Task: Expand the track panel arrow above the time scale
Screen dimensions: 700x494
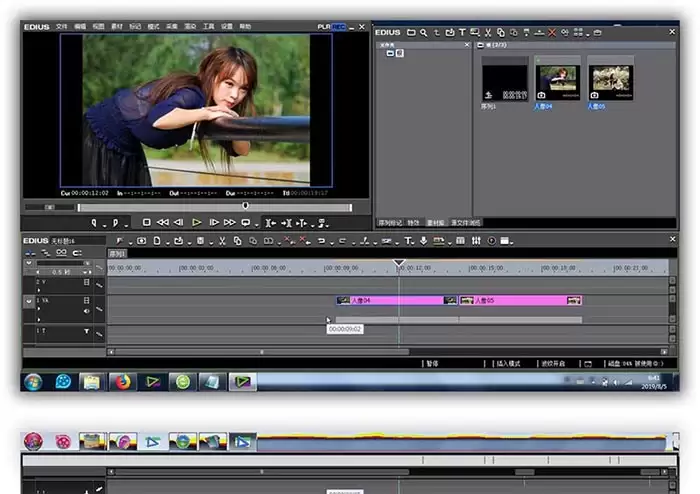Action: click(29, 263)
